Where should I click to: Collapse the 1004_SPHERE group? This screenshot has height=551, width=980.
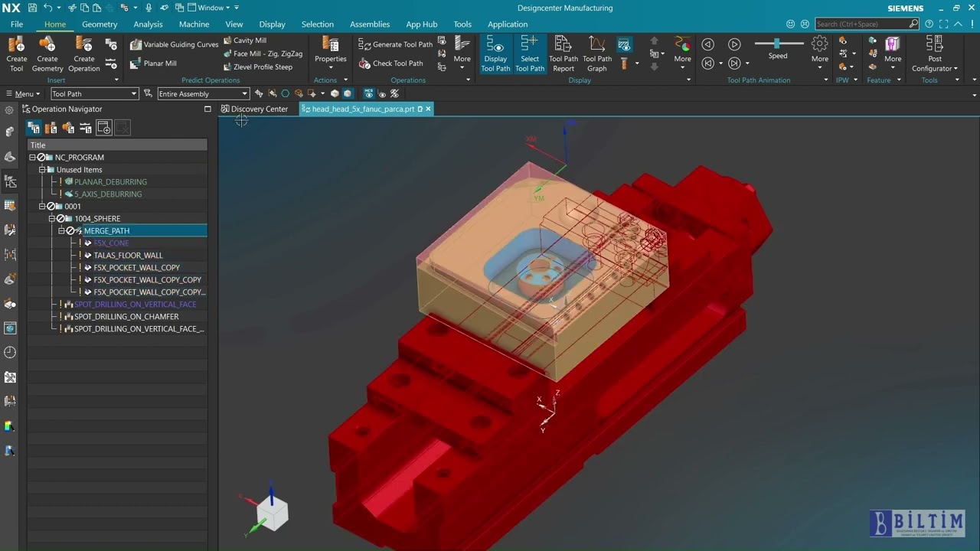pos(52,219)
